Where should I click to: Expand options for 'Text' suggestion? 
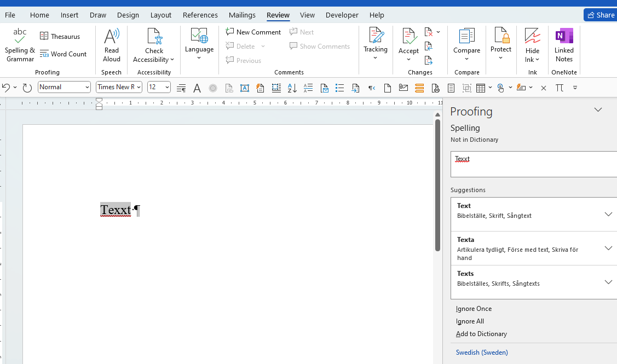[608, 215]
